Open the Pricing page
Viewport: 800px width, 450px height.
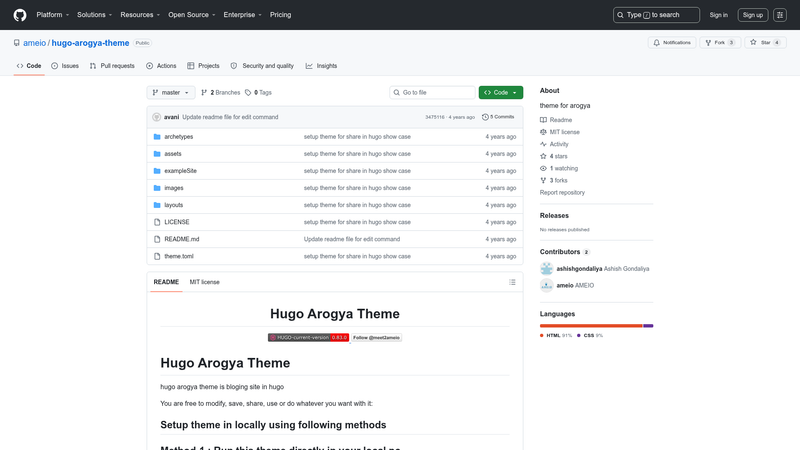(x=281, y=15)
